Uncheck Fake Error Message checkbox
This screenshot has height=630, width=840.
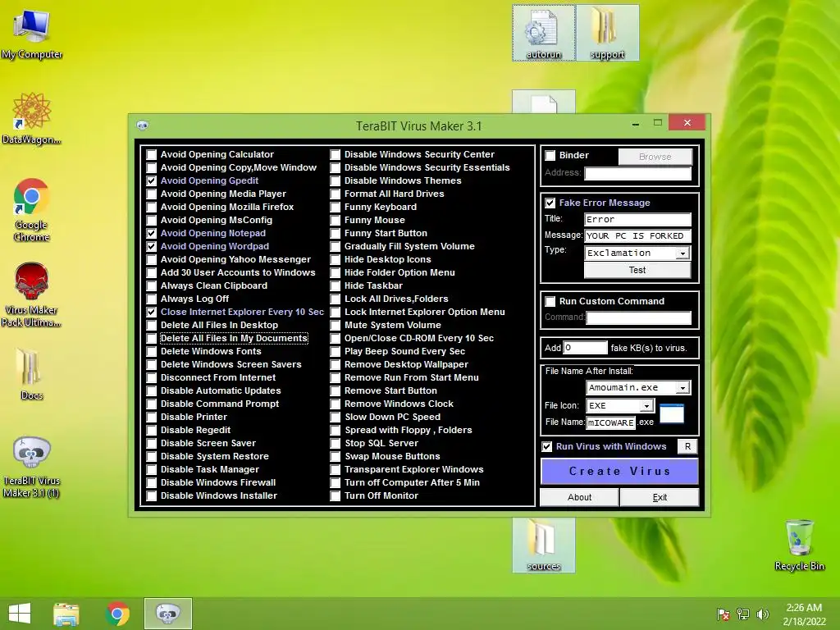click(550, 203)
